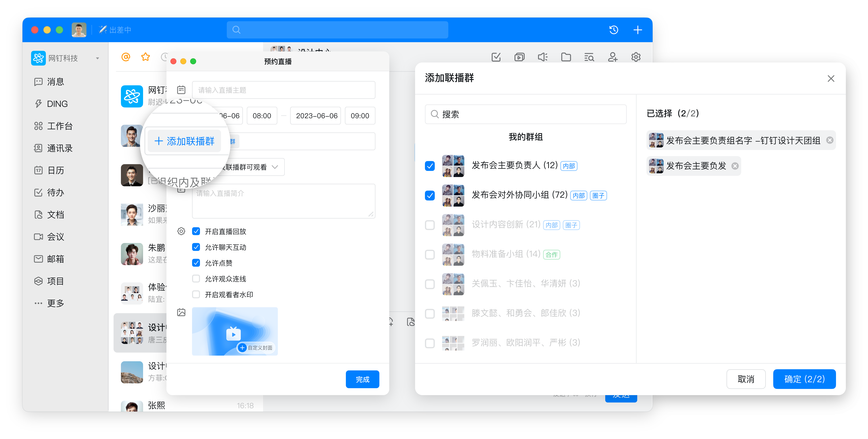The width and height of the screenshot is (868, 439).
Task: Click the 添加联播群 button
Action: pyautogui.click(x=184, y=141)
